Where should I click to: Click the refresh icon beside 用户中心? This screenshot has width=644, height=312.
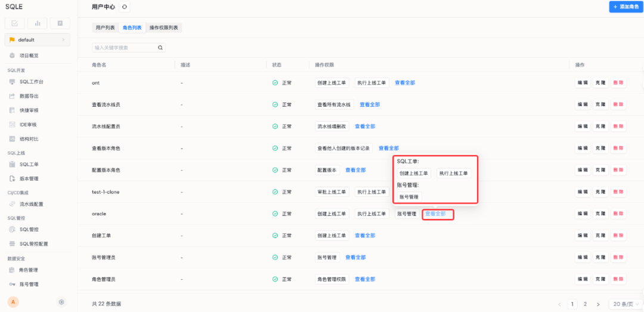124,7
